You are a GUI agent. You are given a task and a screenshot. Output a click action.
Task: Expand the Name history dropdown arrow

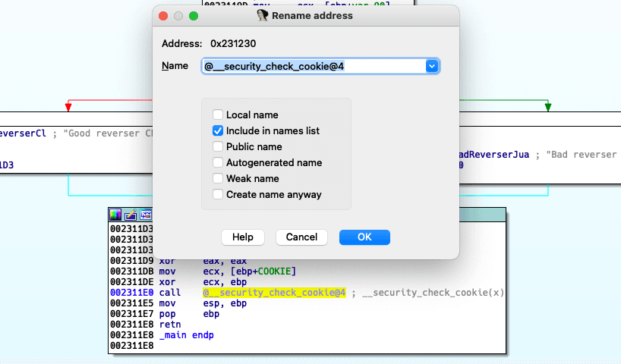[432, 66]
